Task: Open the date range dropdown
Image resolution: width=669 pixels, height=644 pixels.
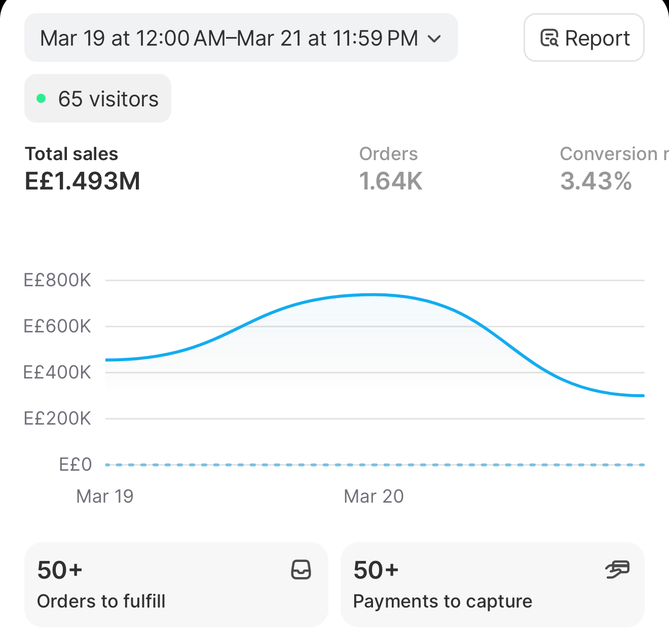Action: point(241,38)
